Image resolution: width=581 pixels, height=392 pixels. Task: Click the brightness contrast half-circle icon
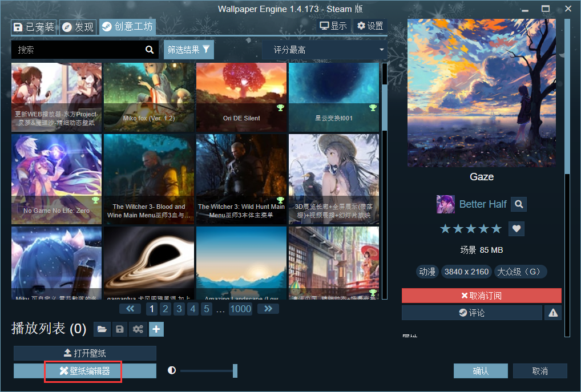pos(172,370)
